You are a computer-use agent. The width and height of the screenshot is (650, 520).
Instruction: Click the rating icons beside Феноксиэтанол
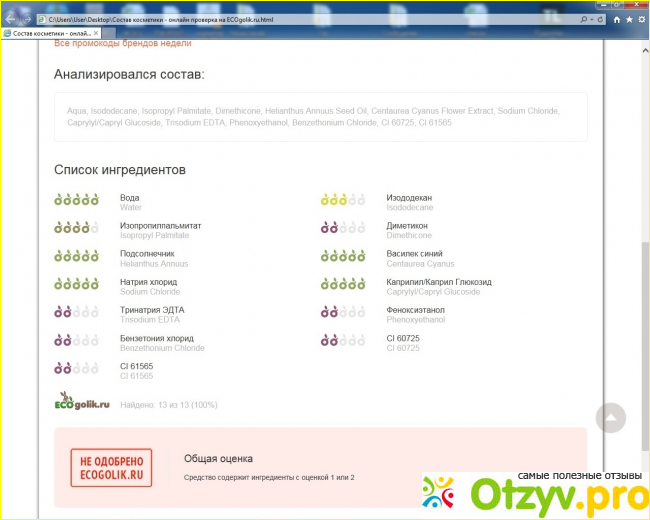coord(343,312)
